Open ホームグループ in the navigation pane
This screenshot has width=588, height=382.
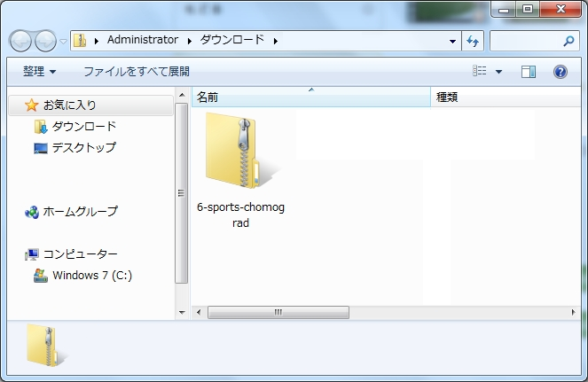coord(80,212)
